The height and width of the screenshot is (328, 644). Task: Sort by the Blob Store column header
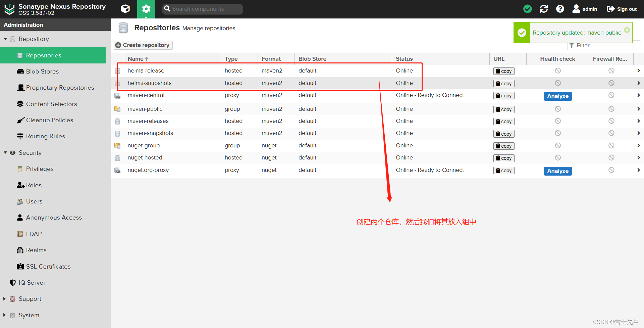point(343,59)
